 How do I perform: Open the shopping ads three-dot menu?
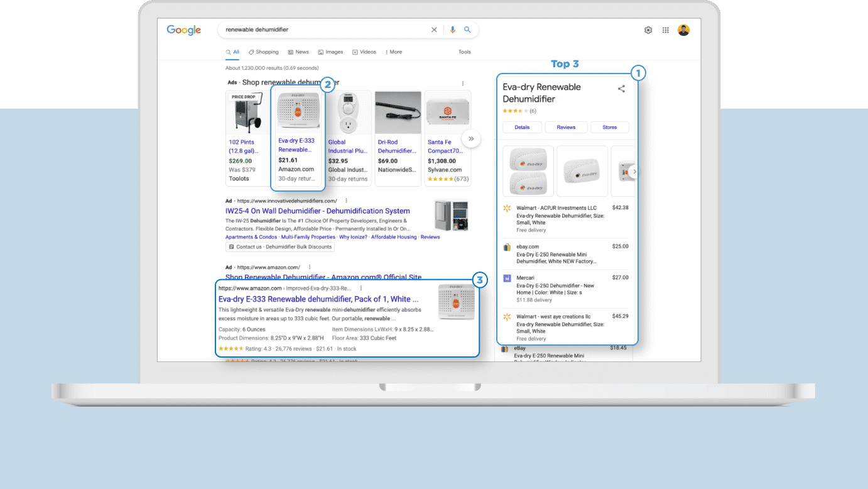click(x=463, y=83)
